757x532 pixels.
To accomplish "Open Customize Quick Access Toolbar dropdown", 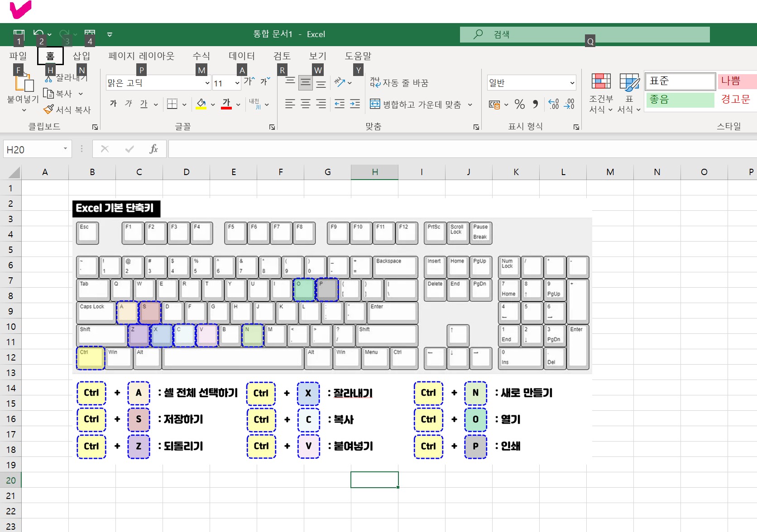I will (x=110, y=34).
